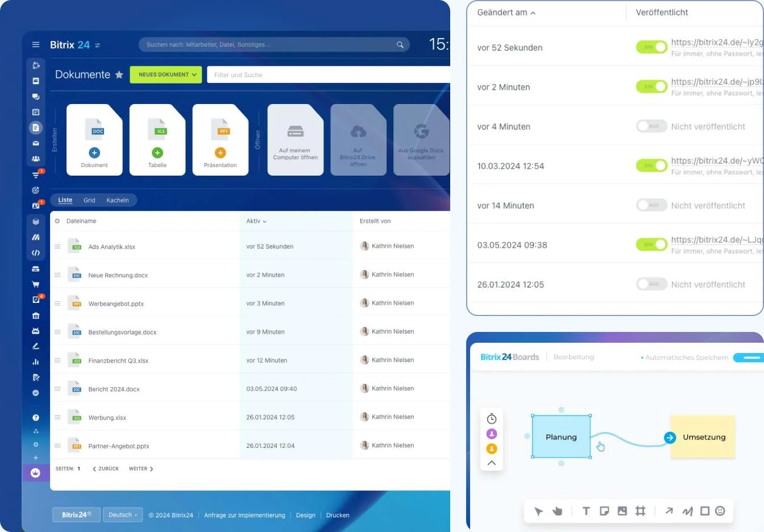Select the sticky note tool in Boards toolbar
This screenshot has height=532, width=764.
coord(604,511)
